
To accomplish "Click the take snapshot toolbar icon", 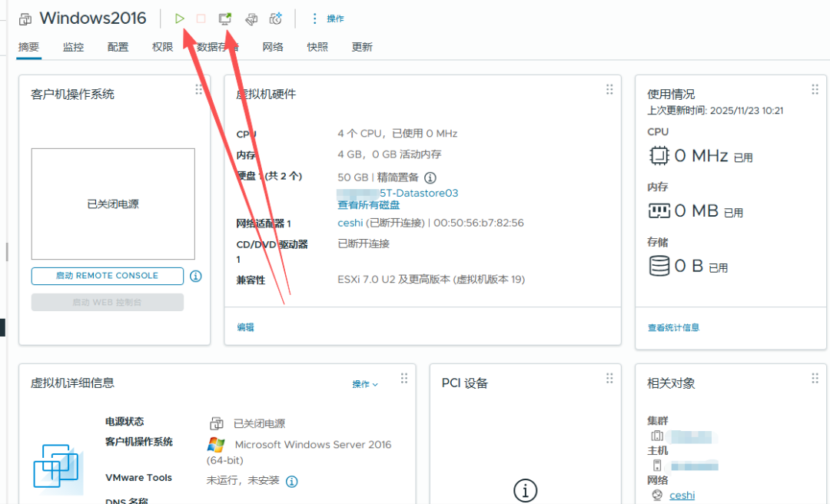I will (x=276, y=18).
